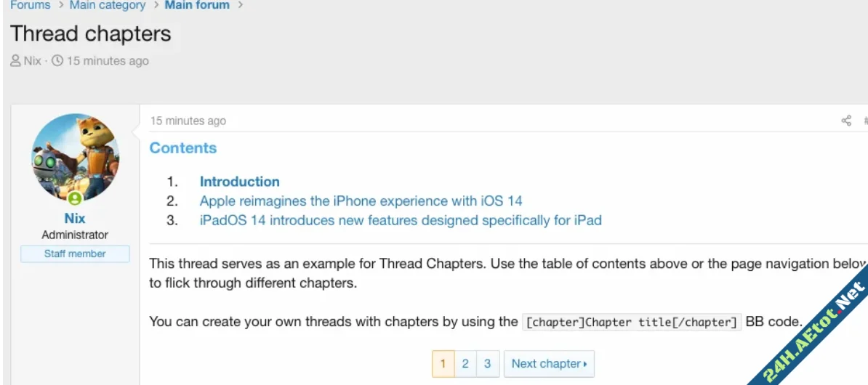
Task: Click the share icon on the post
Action: click(846, 121)
